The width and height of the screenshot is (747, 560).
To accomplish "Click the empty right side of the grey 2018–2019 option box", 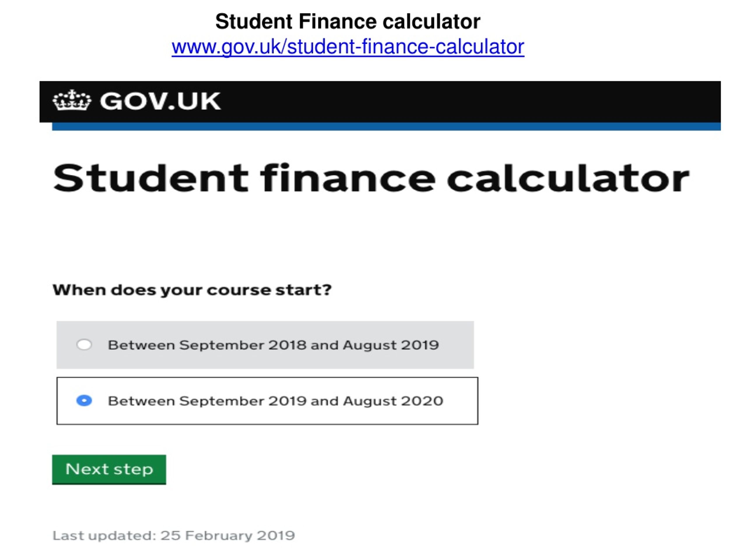I will point(457,345).
